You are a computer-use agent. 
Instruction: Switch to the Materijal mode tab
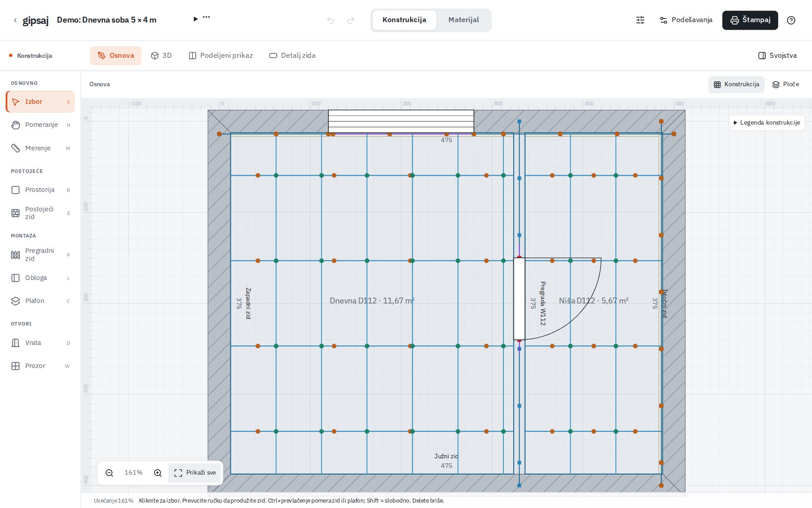tap(463, 20)
